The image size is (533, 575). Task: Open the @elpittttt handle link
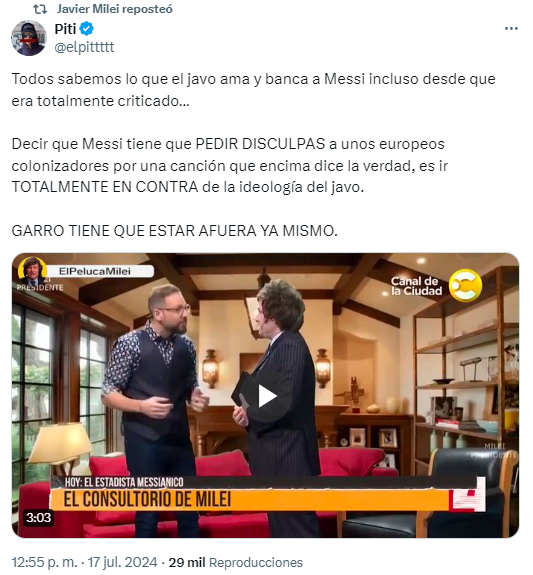[x=84, y=47]
